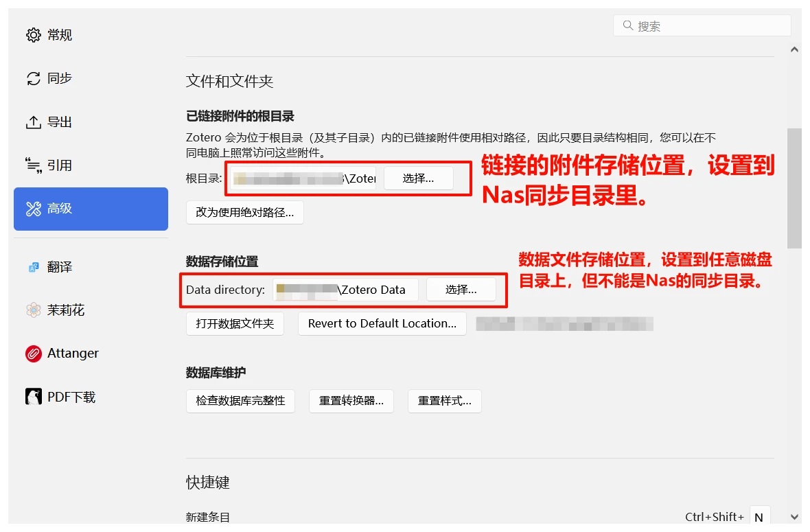The height and width of the screenshot is (532, 810).
Task: Open the 常规 preferences pane
Action: 91,35
